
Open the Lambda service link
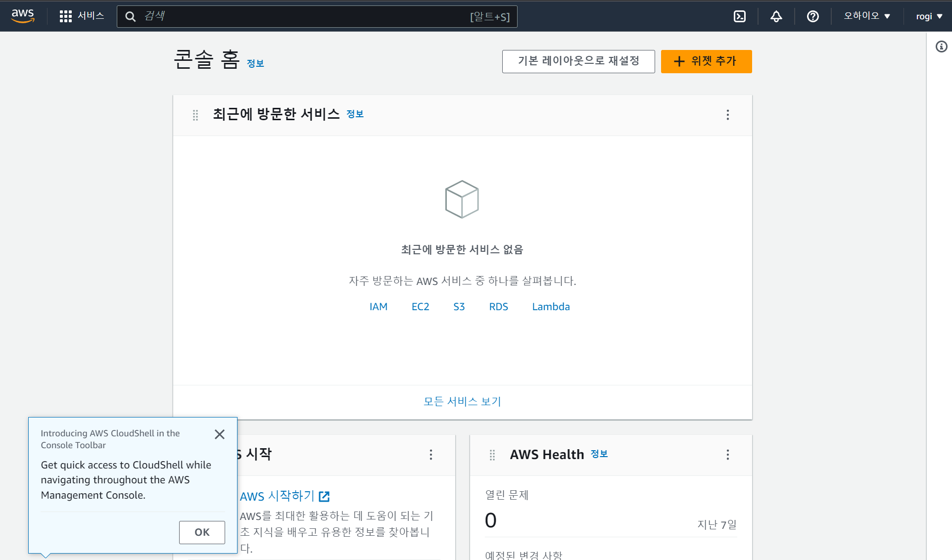click(551, 307)
